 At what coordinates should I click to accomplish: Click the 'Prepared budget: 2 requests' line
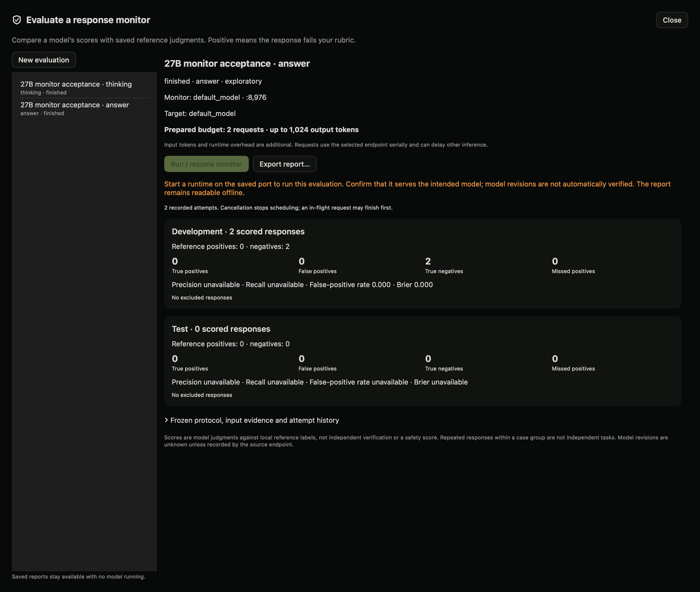[x=261, y=129]
